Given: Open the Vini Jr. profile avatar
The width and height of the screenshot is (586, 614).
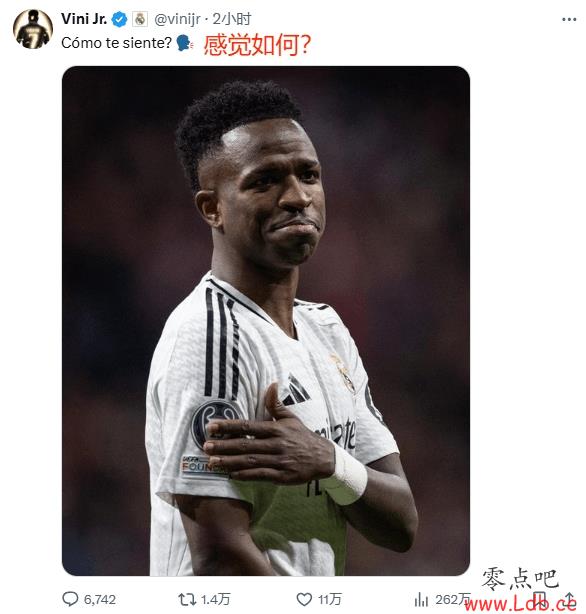Looking at the screenshot, I should click(x=33, y=29).
